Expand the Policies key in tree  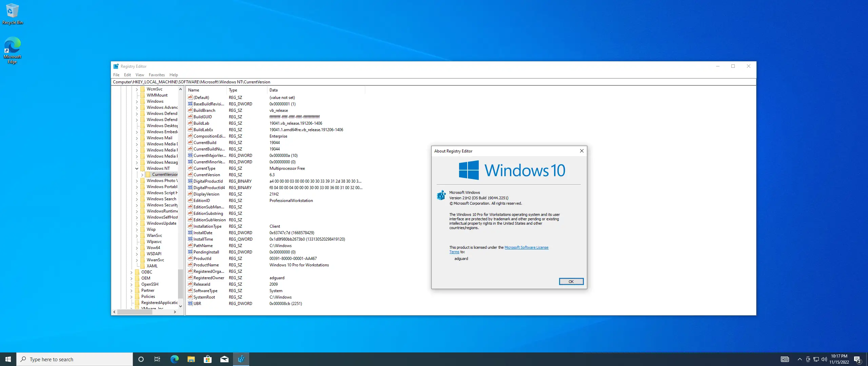tap(132, 297)
